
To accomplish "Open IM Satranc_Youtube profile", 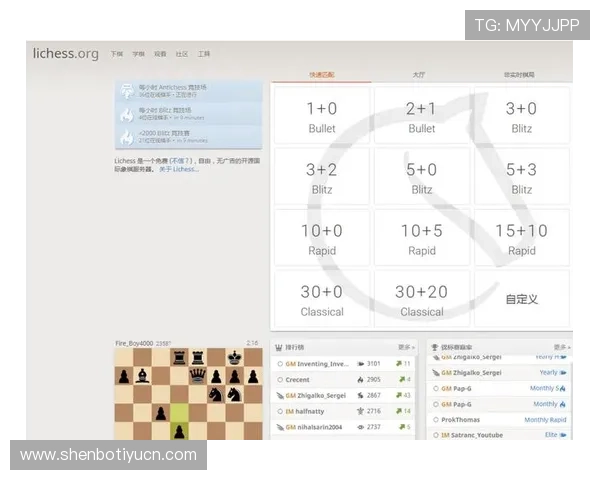I will click(x=472, y=435).
